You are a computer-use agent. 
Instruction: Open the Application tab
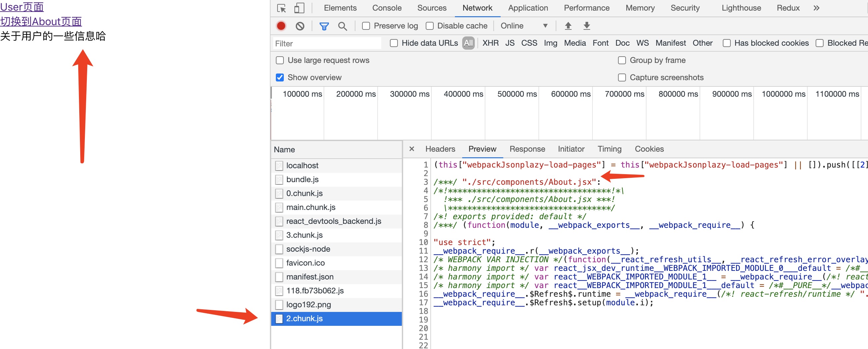[528, 8]
